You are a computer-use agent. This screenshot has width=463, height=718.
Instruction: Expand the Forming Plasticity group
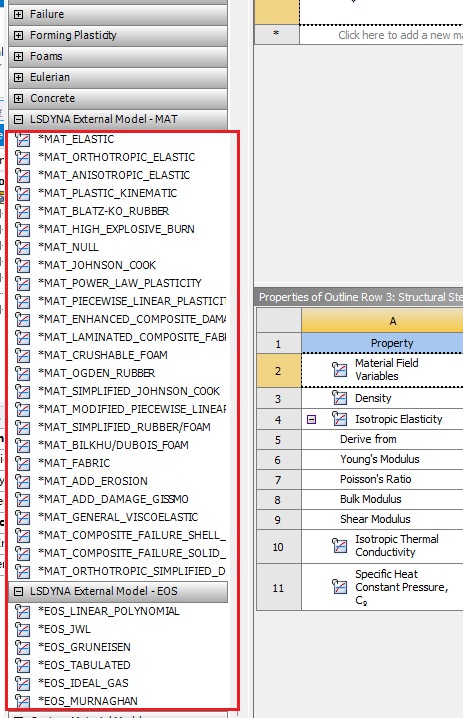[18, 36]
